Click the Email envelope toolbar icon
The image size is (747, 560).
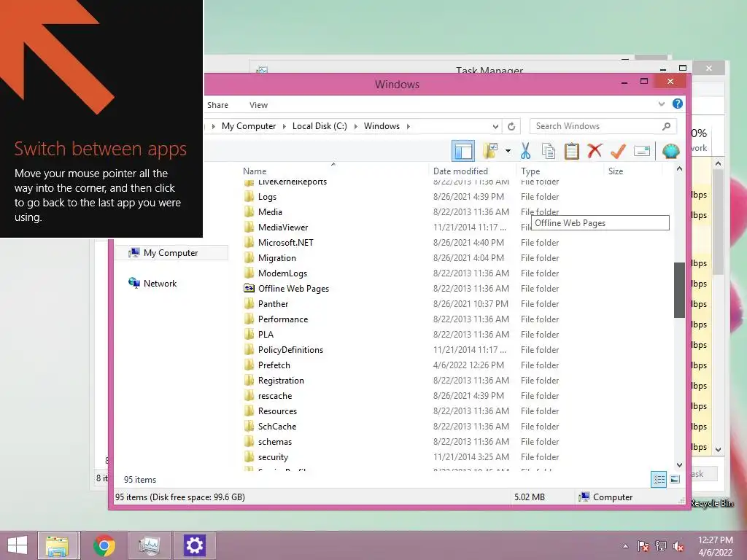[642, 151]
